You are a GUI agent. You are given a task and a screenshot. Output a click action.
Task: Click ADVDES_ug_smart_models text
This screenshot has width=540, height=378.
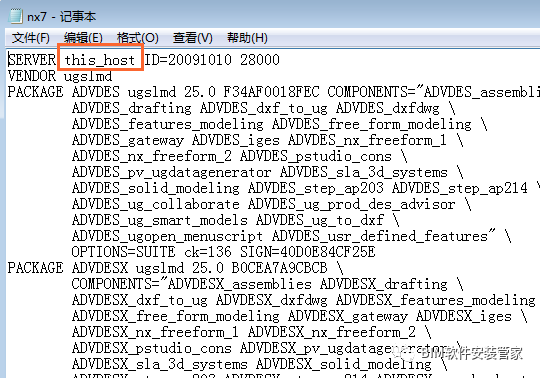pyautogui.click(x=159, y=220)
